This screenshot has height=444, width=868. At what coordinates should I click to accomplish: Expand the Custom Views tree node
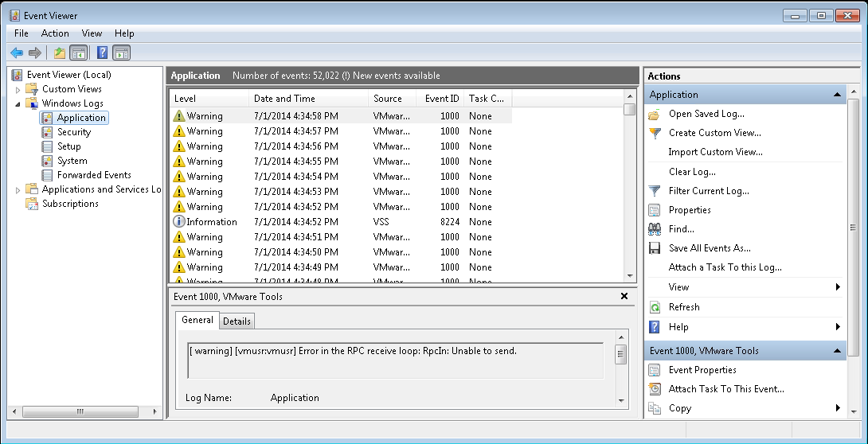coord(18,89)
